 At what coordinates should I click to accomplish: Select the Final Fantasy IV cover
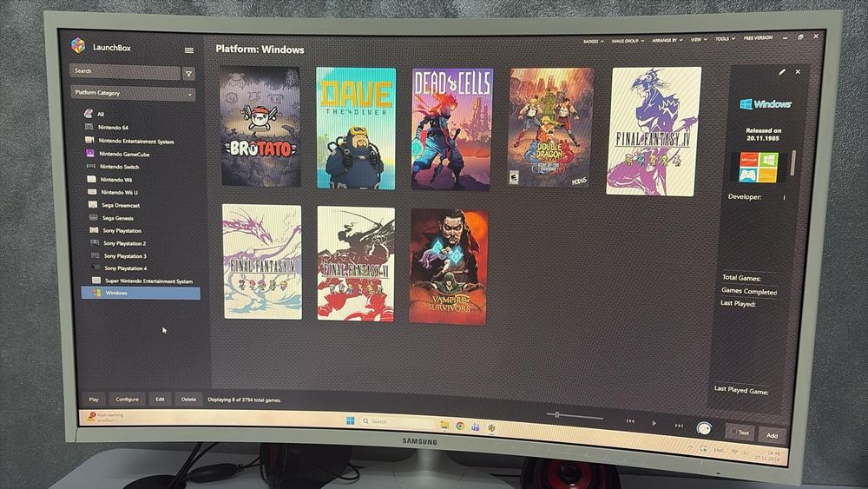pyautogui.click(x=654, y=131)
